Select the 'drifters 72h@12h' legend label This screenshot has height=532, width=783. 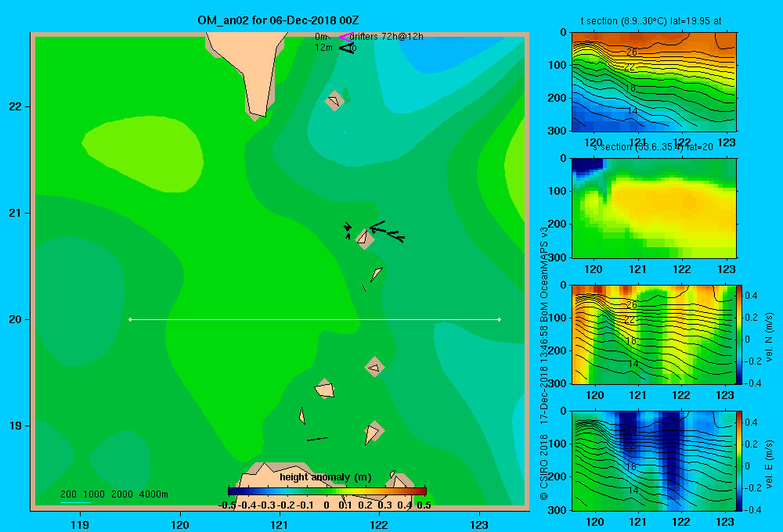coord(387,37)
